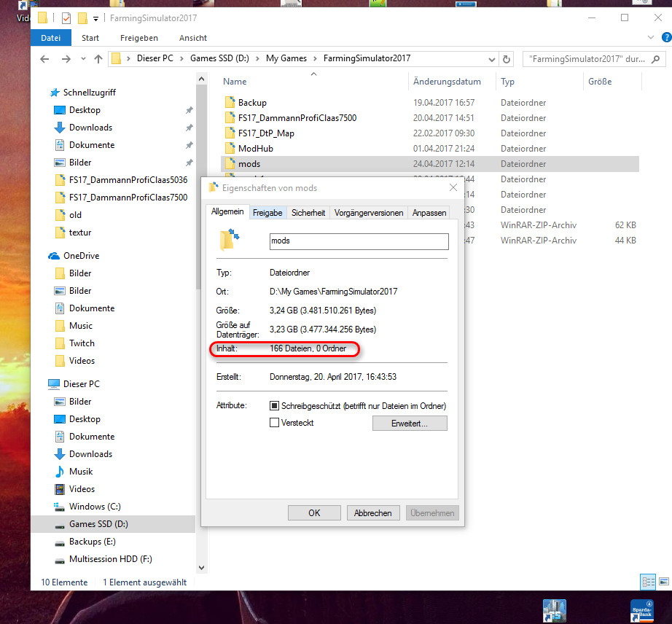The height and width of the screenshot is (624, 672).
Task: Select Games SSD (D:) in navigation pane
Action: [98, 524]
